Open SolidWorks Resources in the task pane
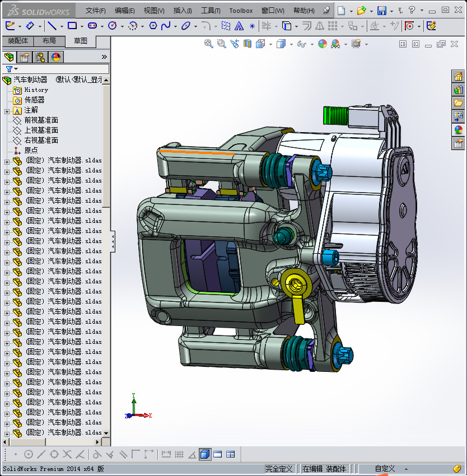The width and height of the screenshot is (467, 476). pyautogui.click(x=458, y=77)
